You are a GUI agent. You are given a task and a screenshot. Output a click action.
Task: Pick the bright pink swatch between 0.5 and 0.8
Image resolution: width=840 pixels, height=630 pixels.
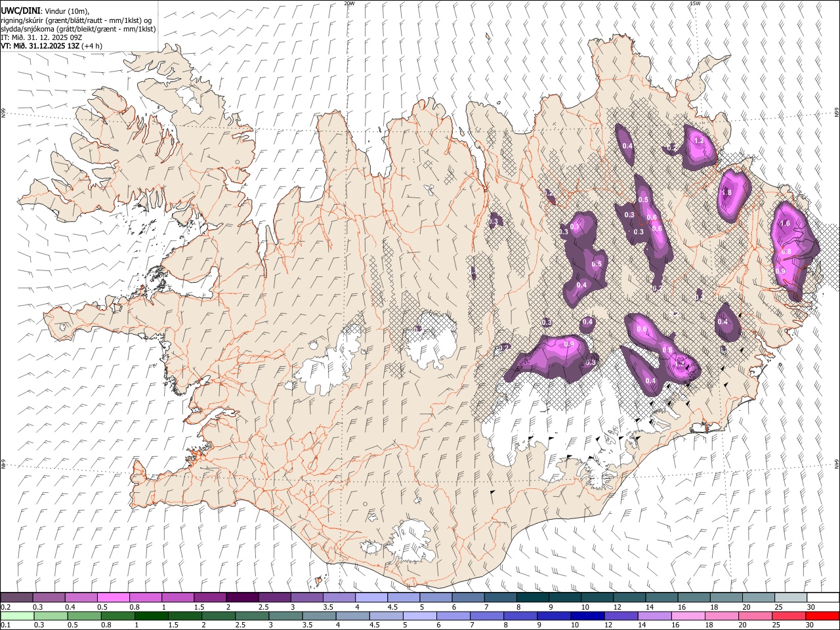coord(113,598)
